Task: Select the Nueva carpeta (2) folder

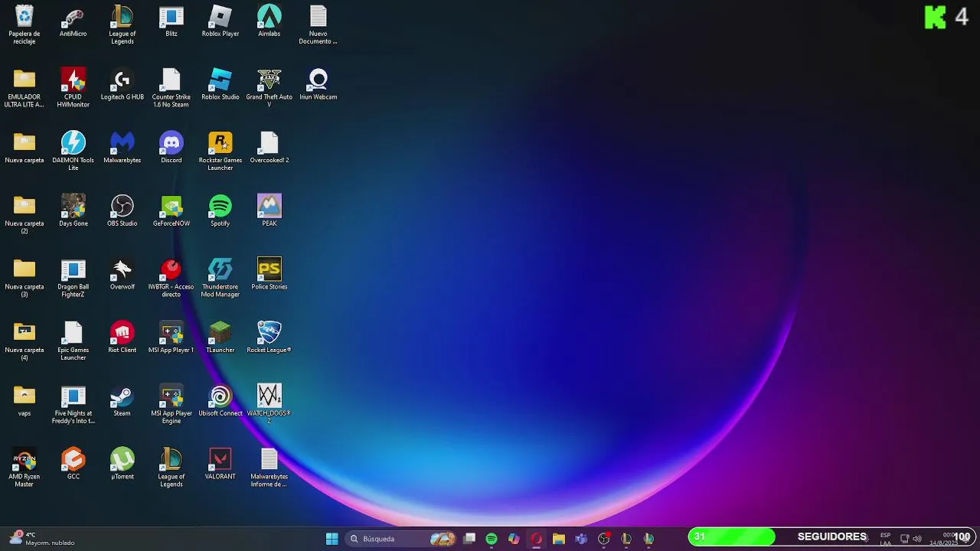Action: pyautogui.click(x=24, y=214)
